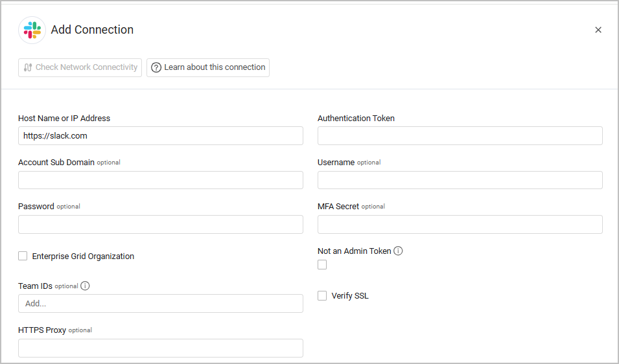Open Learn about this connection
The height and width of the screenshot is (364, 619).
[208, 67]
